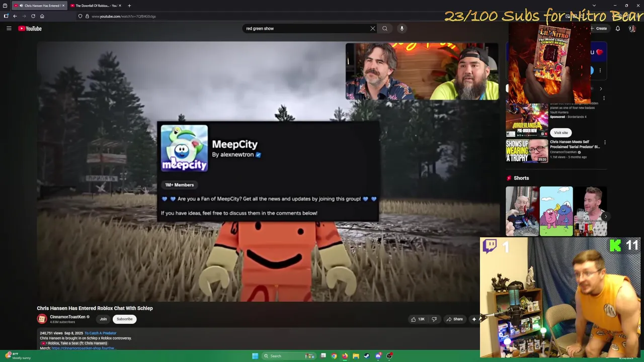644x362 pixels.
Task: Open File Explorer from the taskbar
Action: [356, 356]
